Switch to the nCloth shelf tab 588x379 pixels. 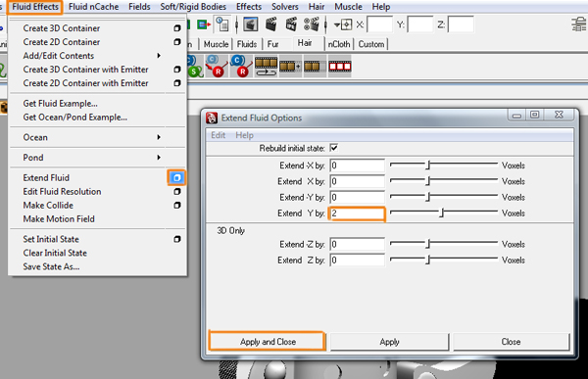pyautogui.click(x=339, y=44)
